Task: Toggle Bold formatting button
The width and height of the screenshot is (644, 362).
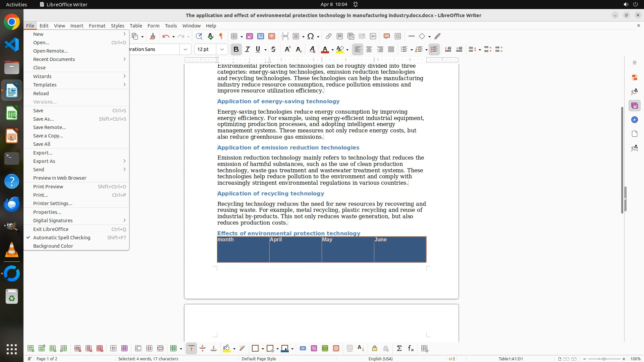Action: [x=236, y=49]
